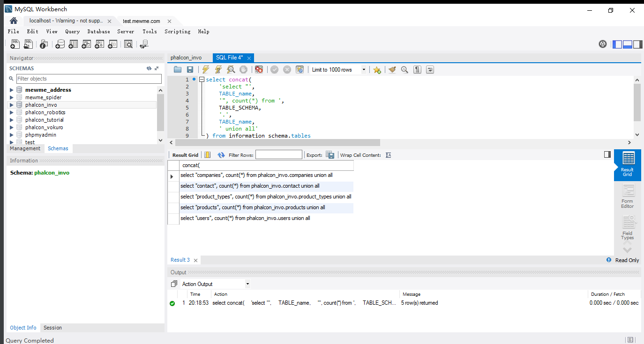644x344 pixels.
Task: Open SQL script file in new query tab
Action: point(29,44)
